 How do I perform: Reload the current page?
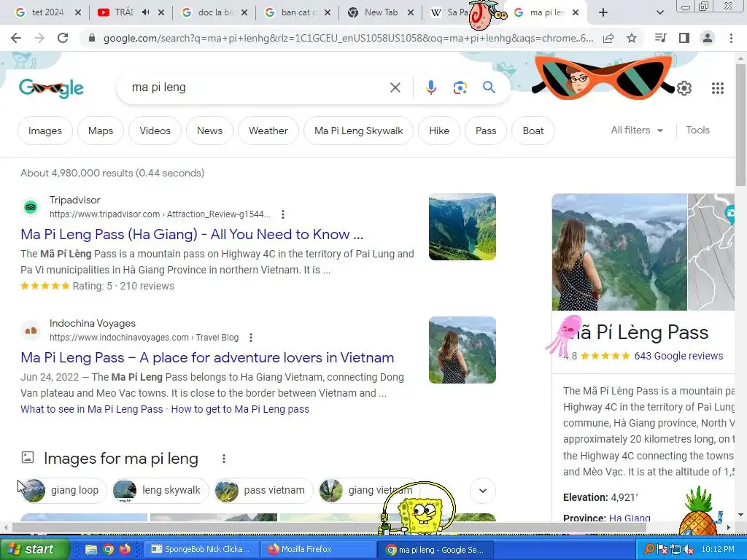click(63, 38)
